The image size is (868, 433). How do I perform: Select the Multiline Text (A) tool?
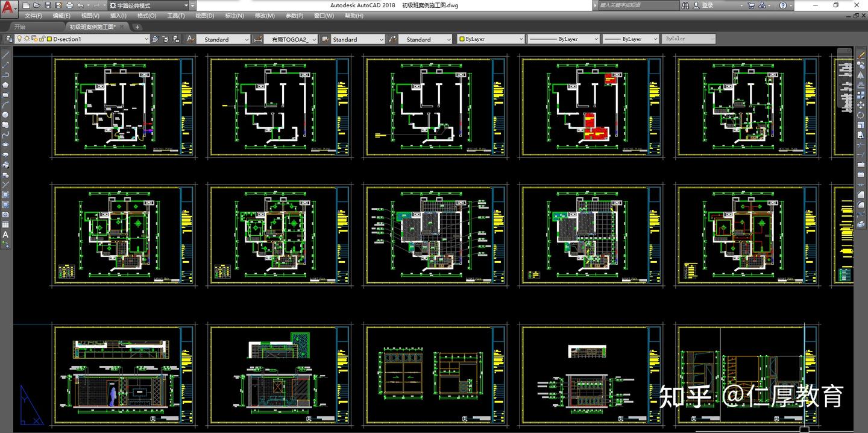[x=5, y=235]
